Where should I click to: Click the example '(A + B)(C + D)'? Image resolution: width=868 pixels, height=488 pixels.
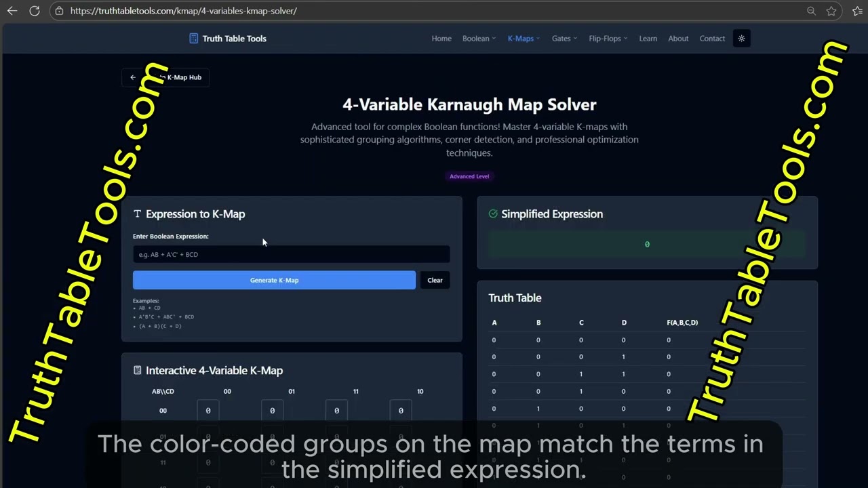click(x=160, y=326)
